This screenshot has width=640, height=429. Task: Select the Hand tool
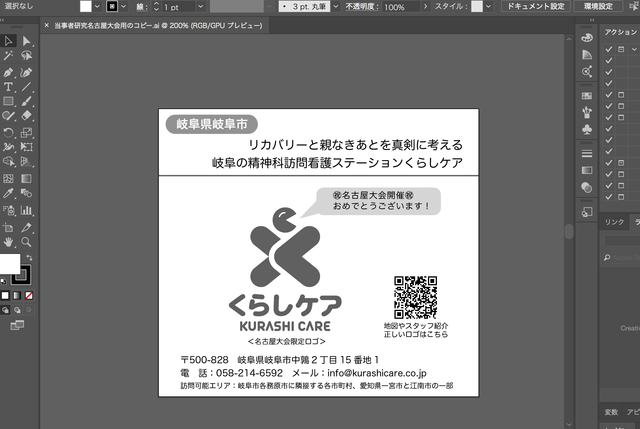[x=8, y=242]
